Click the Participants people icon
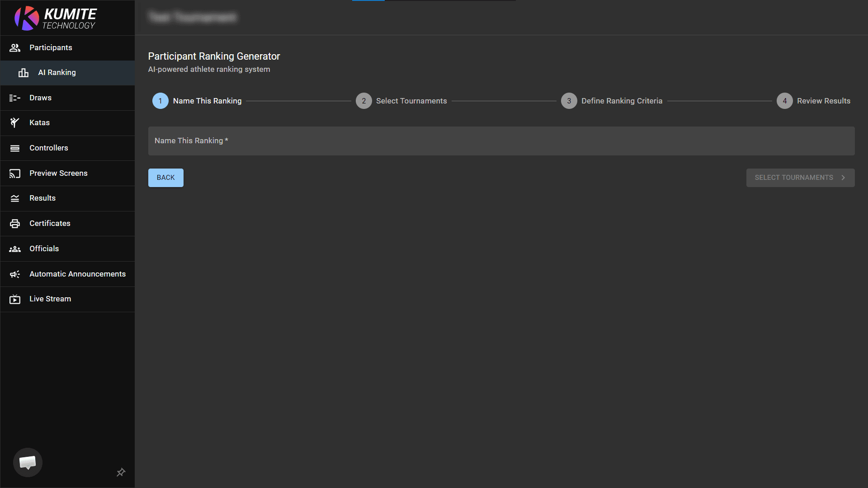The width and height of the screenshot is (868, 488). 15,48
